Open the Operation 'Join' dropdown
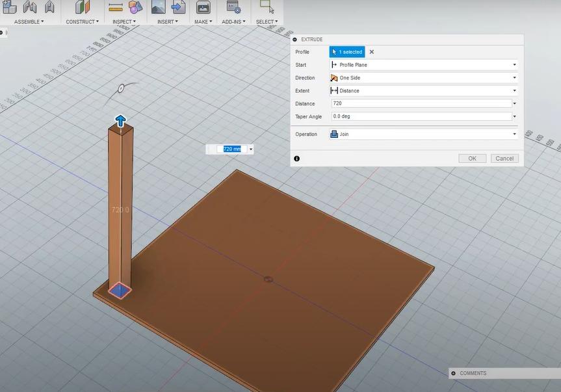This screenshot has height=392, width=561. (423, 134)
